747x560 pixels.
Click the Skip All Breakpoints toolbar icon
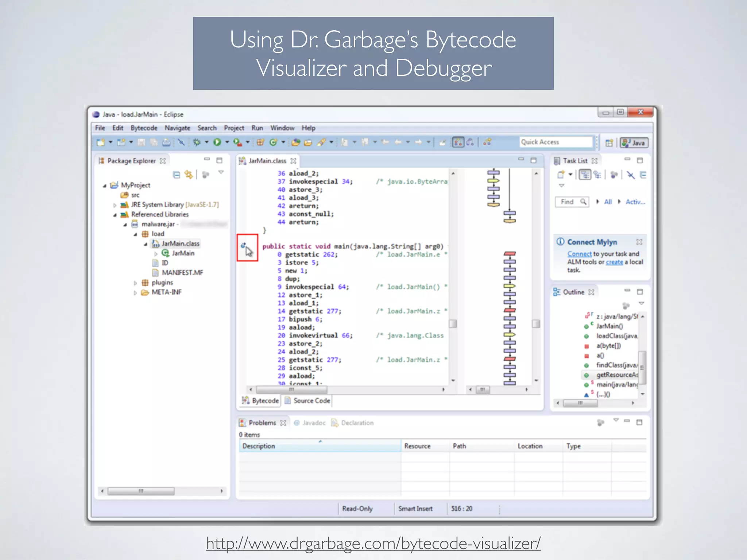coord(181,142)
